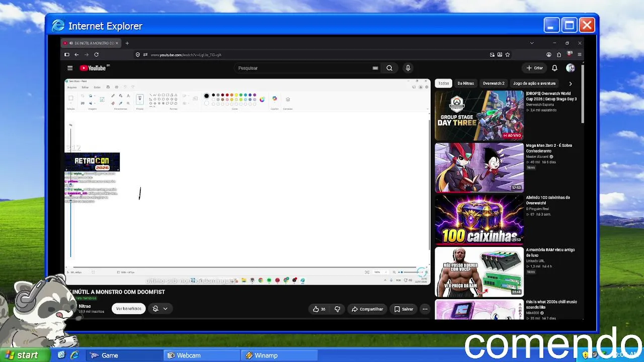This screenshot has height=362, width=644.
Task: Click the 'Compartilhar' share button
Action: pyautogui.click(x=367, y=309)
